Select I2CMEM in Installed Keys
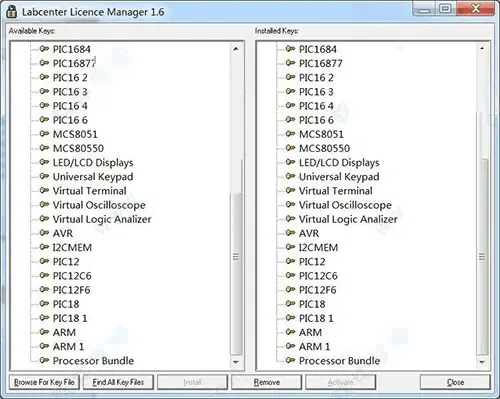Viewport: 500px width, 399px height. [318, 247]
